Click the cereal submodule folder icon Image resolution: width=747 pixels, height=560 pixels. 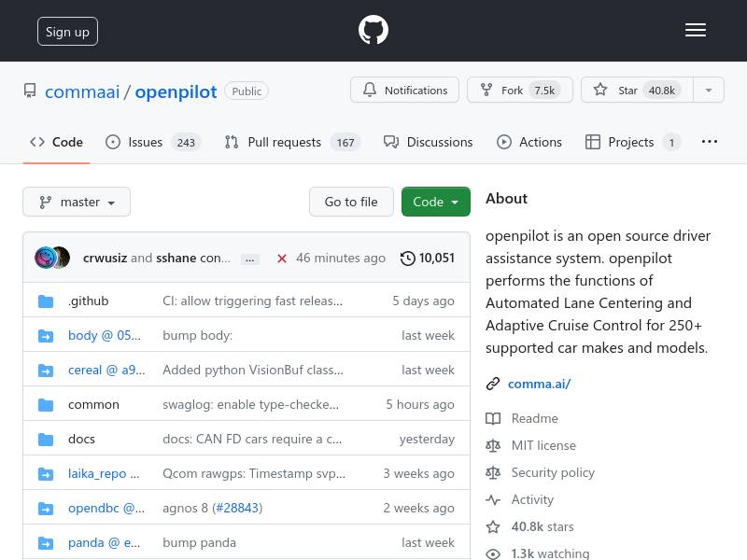(x=46, y=370)
